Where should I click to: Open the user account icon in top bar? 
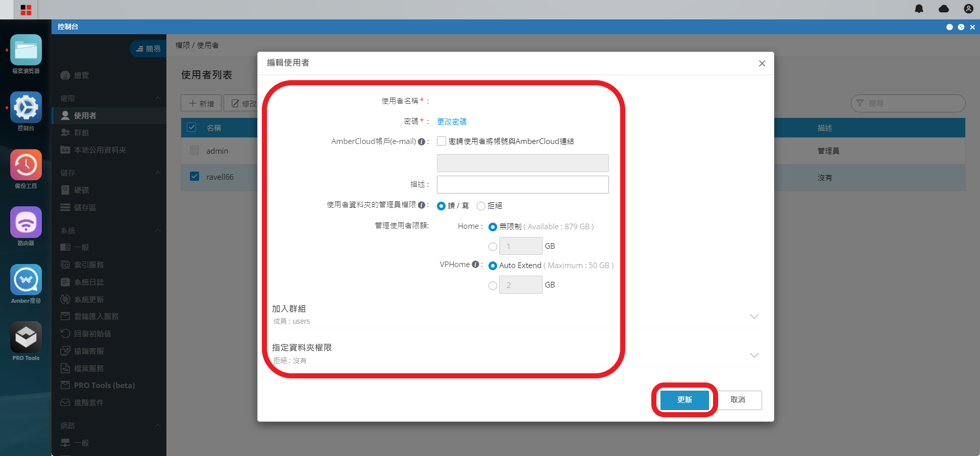(x=968, y=9)
